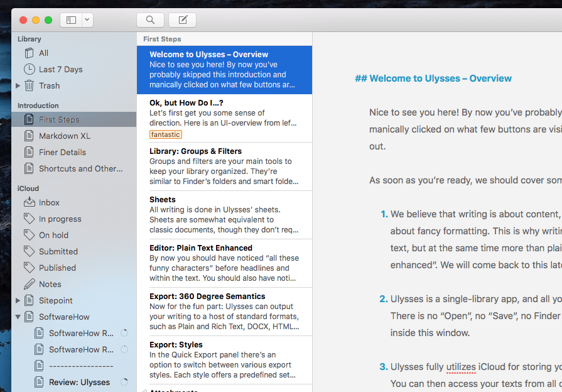The height and width of the screenshot is (392, 562).
Task: Open Last 7 Days clock icon
Action: click(x=29, y=69)
